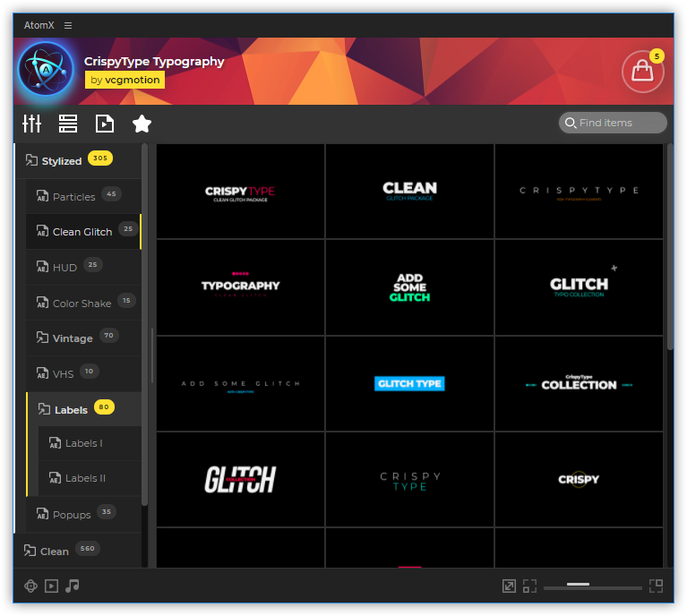The image size is (687, 616).
Task: Click the AtomX panel title
Action: pos(39,25)
